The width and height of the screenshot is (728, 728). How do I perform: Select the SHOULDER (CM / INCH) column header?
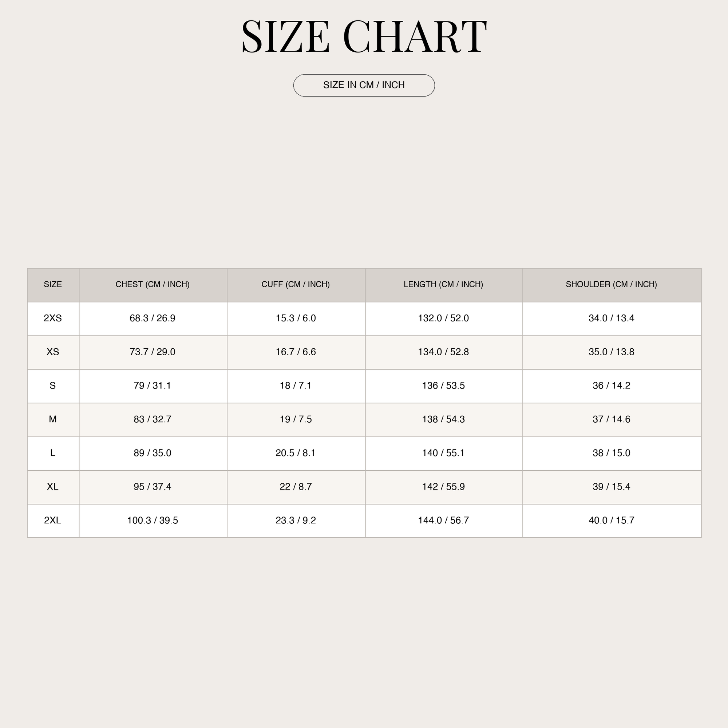pos(612,285)
